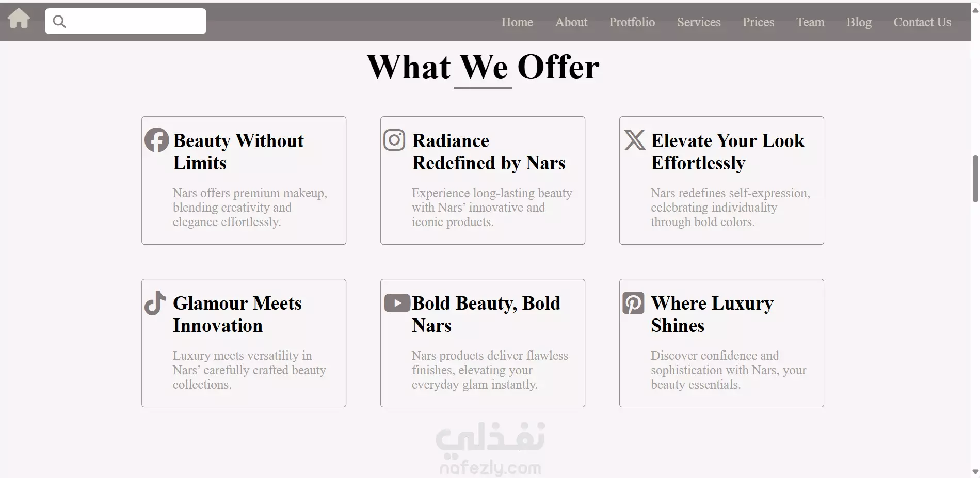980x478 pixels.
Task: Visit the Blog nav link
Action: [x=859, y=22]
